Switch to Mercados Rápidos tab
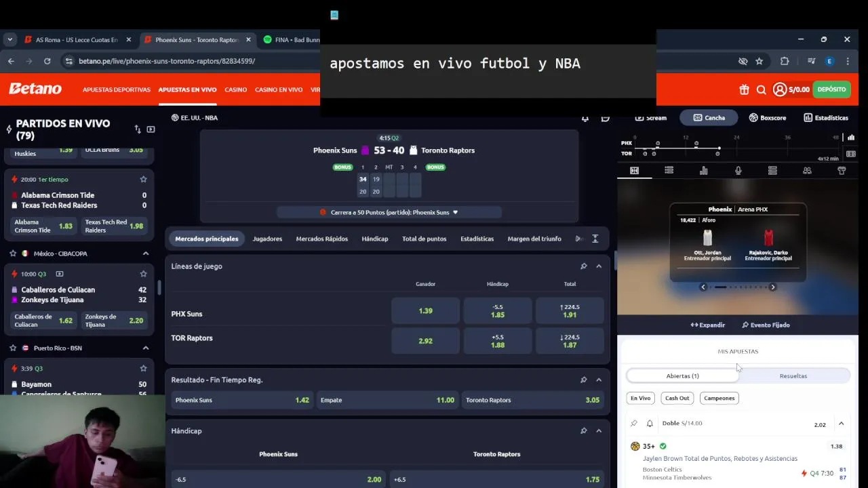Screen dimensions: 868x488 321,239
